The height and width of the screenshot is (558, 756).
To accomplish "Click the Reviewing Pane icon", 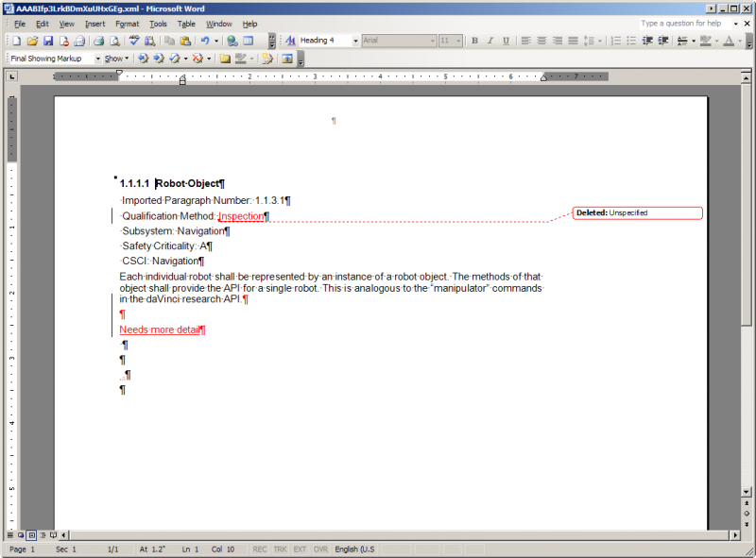I will 287,59.
